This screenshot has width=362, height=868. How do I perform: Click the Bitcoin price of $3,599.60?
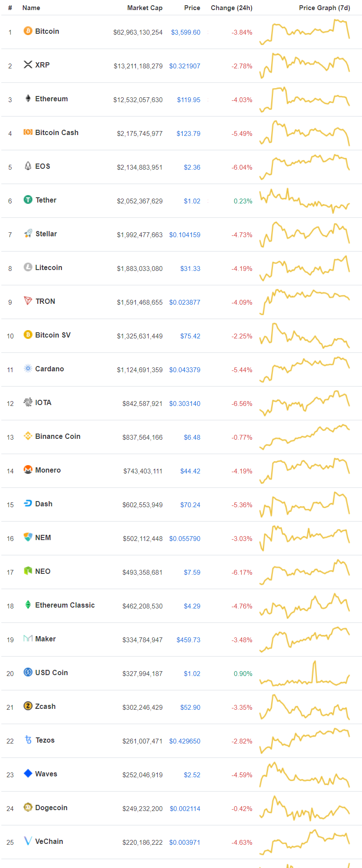[186, 32]
